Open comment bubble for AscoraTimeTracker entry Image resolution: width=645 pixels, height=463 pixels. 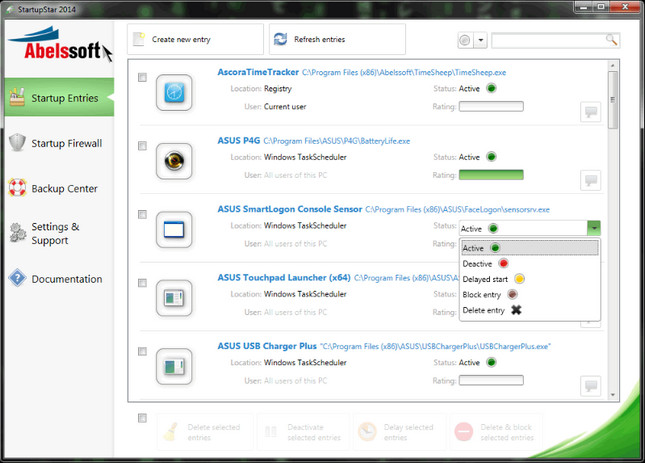[x=591, y=112]
